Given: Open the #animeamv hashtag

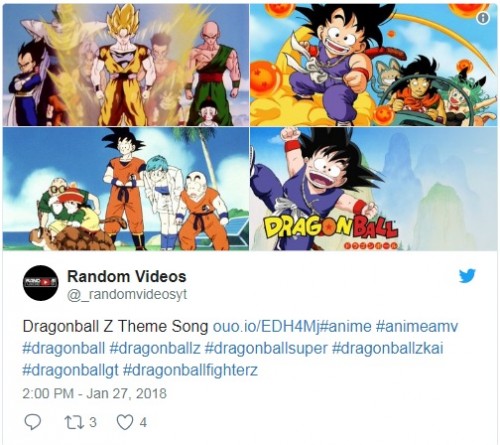Looking at the screenshot, I should click(417, 327).
